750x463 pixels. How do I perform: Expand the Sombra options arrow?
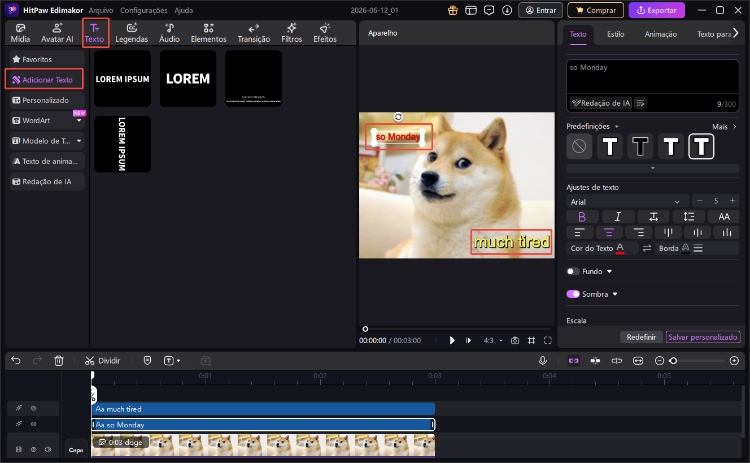(615, 294)
